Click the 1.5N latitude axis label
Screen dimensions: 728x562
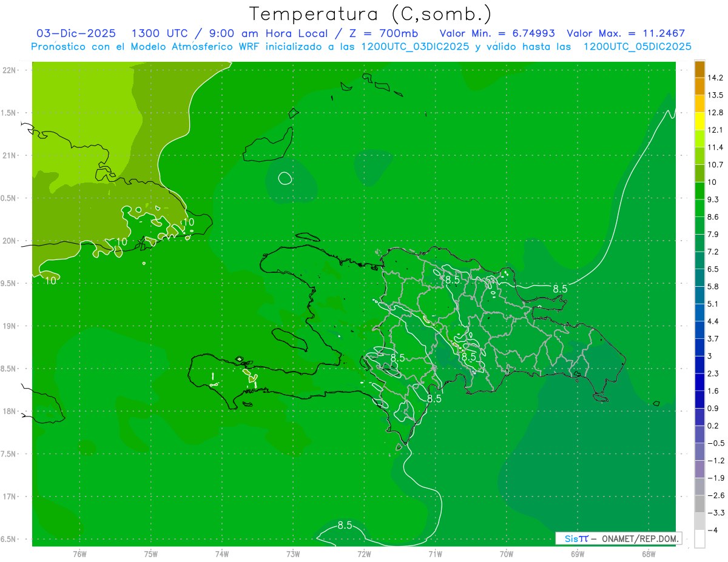click(x=9, y=113)
